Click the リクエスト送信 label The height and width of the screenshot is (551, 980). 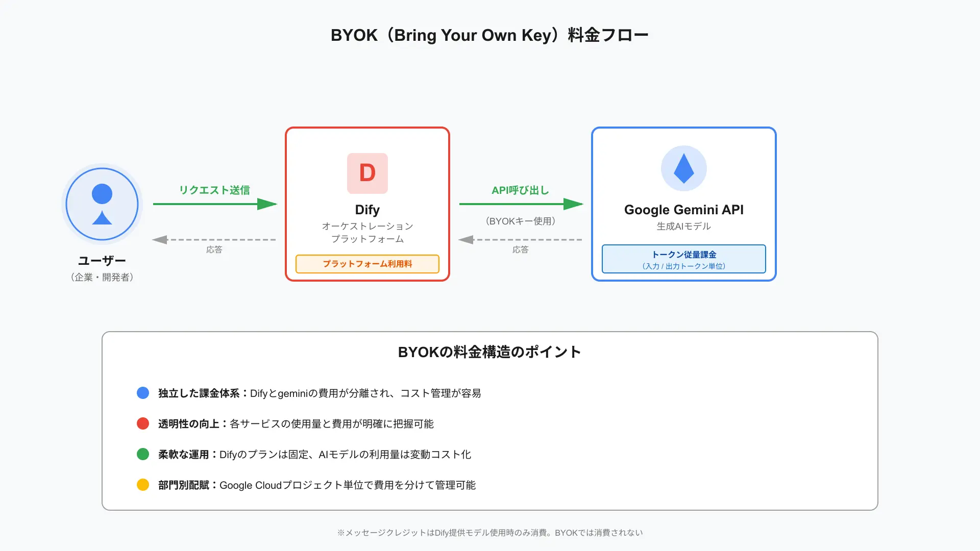click(214, 190)
